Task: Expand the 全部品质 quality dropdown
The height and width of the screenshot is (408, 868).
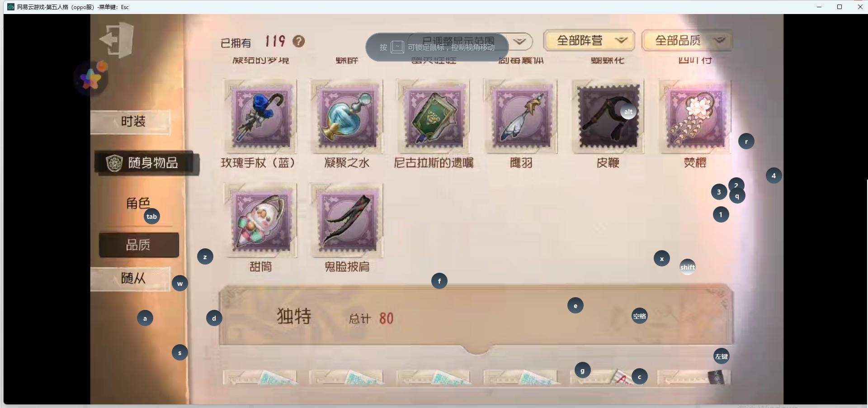Action: [x=687, y=41]
